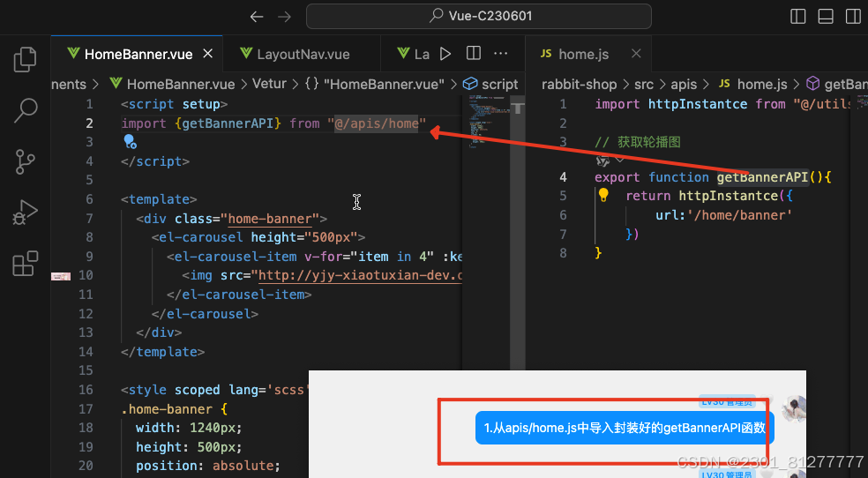
Task: Click getBannerAPI in the import statement
Action: pyautogui.click(x=228, y=123)
